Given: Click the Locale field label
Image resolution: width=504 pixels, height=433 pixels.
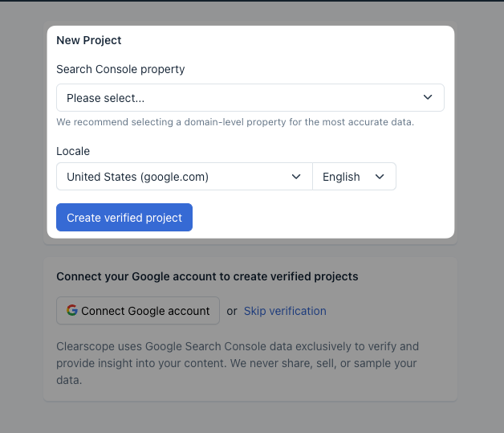Looking at the screenshot, I should tap(73, 151).
